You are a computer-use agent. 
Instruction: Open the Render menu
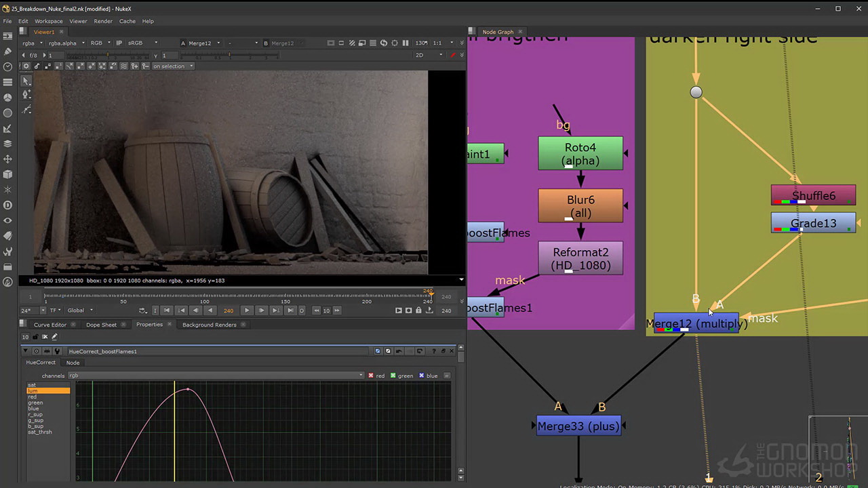[103, 21]
